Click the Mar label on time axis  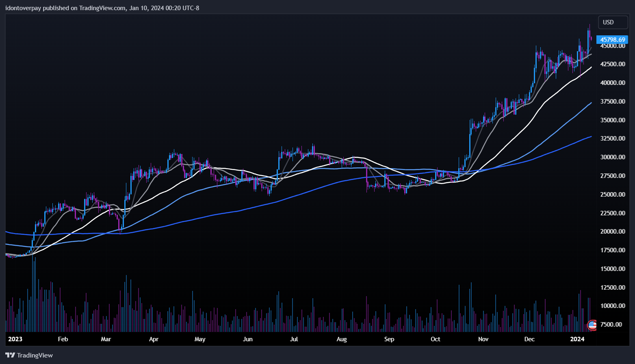[106, 339]
